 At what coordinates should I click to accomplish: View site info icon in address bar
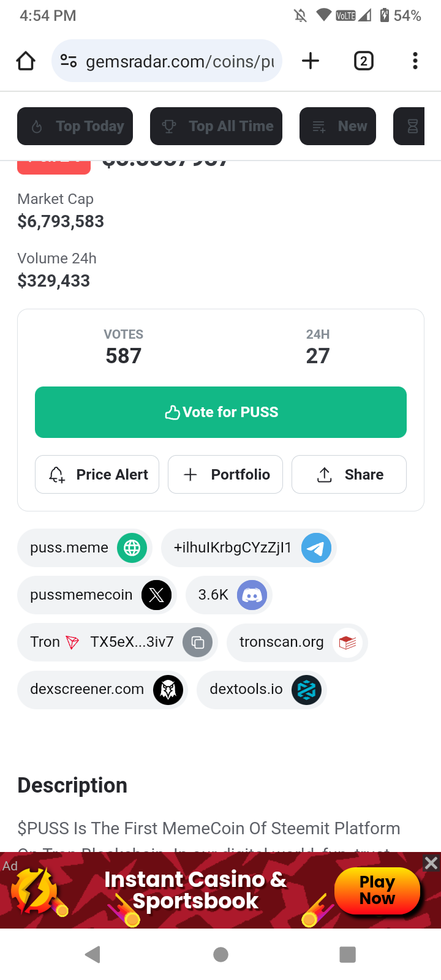[x=69, y=61]
